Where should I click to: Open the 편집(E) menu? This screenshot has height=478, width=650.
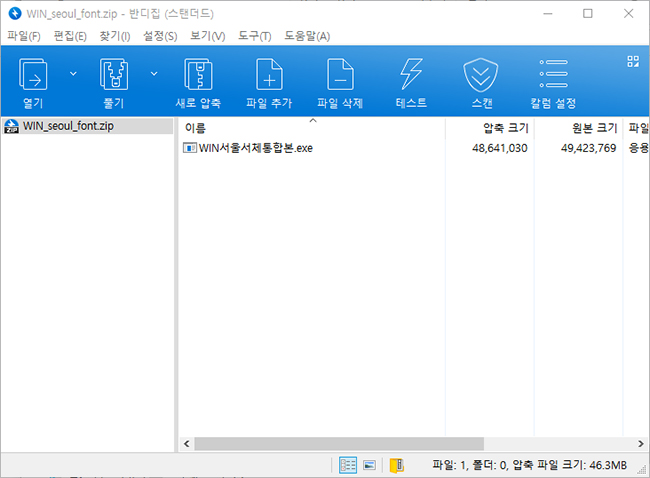coord(70,36)
